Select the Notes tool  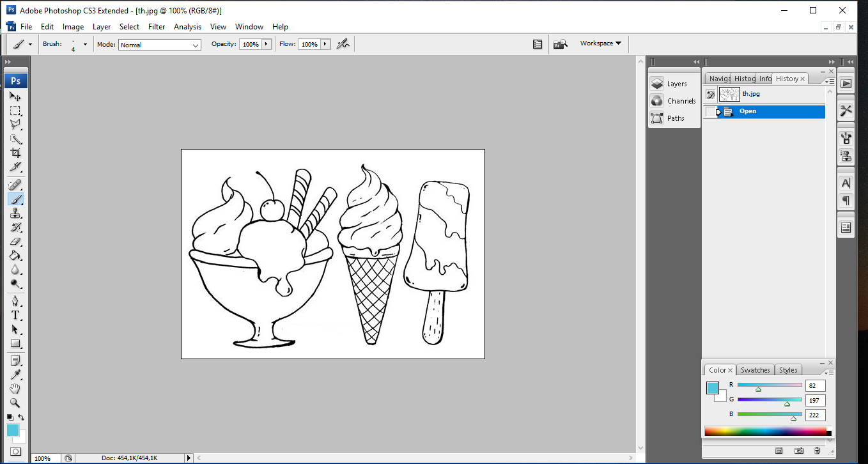click(15, 361)
